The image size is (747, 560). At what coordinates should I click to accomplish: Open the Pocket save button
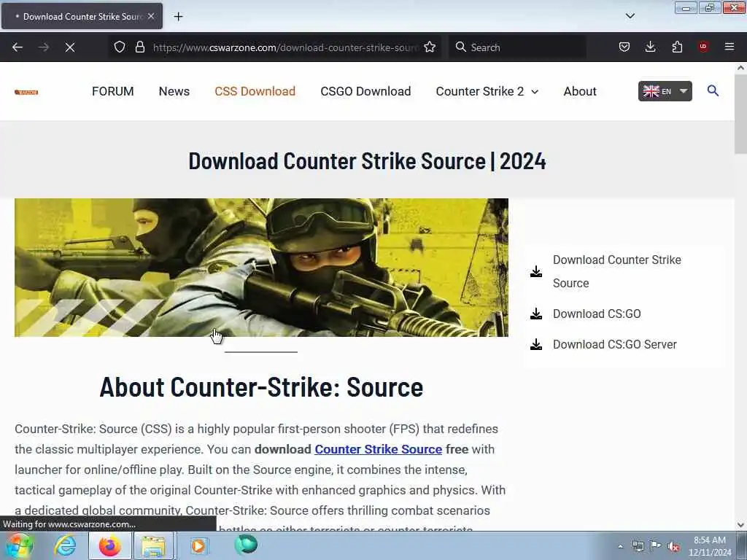click(624, 47)
